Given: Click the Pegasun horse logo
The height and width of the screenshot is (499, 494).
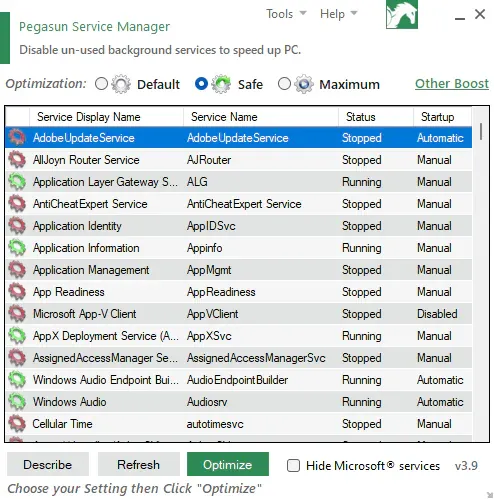Looking at the screenshot, I should [402, 14].
